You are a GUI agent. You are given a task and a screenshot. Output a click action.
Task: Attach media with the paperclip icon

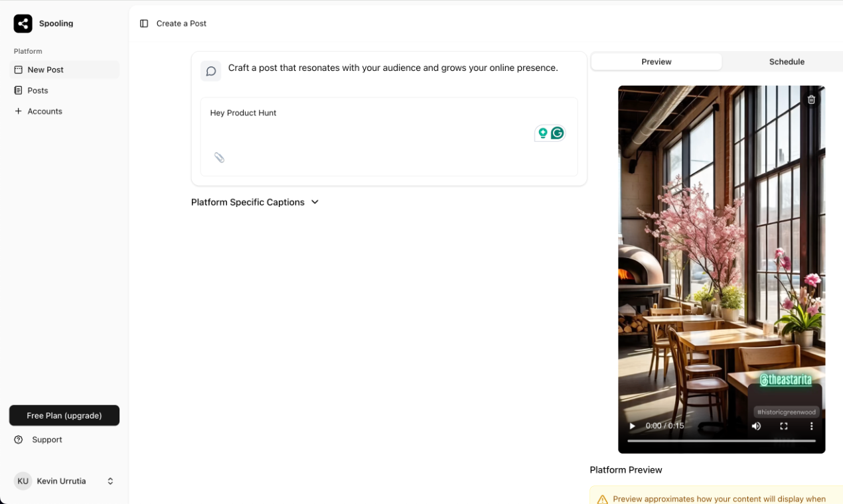click(x=219, y=158)
